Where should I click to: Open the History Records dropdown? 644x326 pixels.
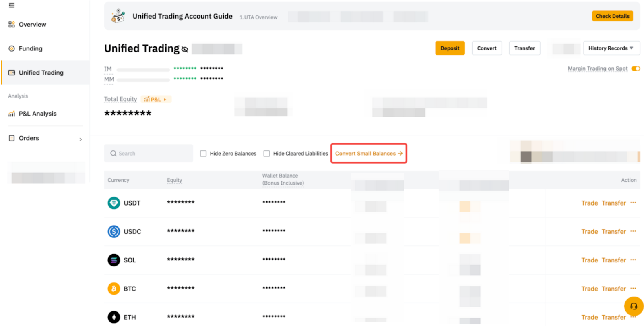click(x=611, y=48)
